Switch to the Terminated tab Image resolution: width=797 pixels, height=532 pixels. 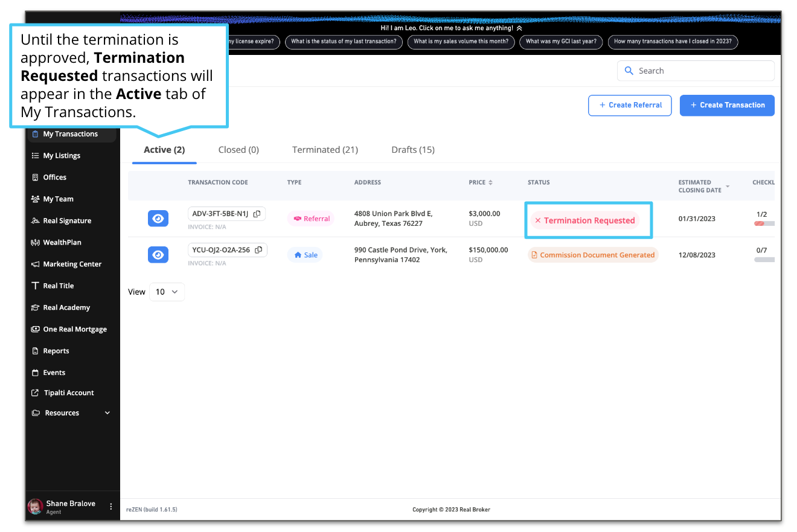(324, 149)
